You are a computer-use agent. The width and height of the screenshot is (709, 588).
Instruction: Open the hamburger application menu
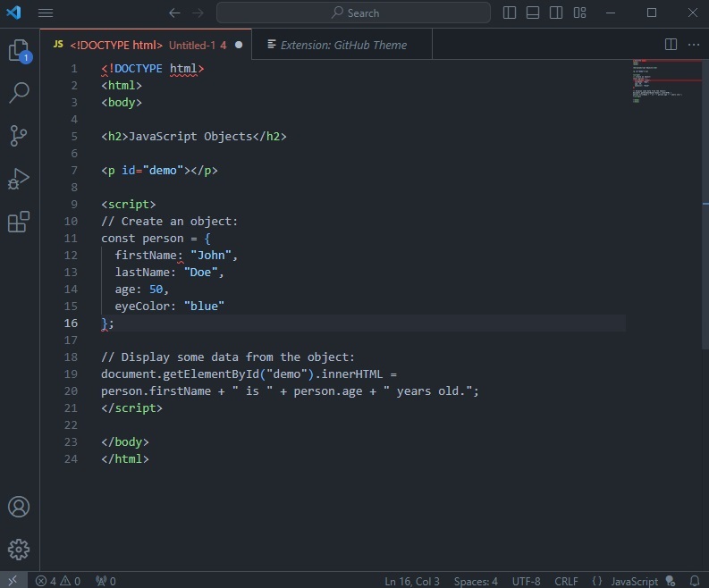point(46,13)
